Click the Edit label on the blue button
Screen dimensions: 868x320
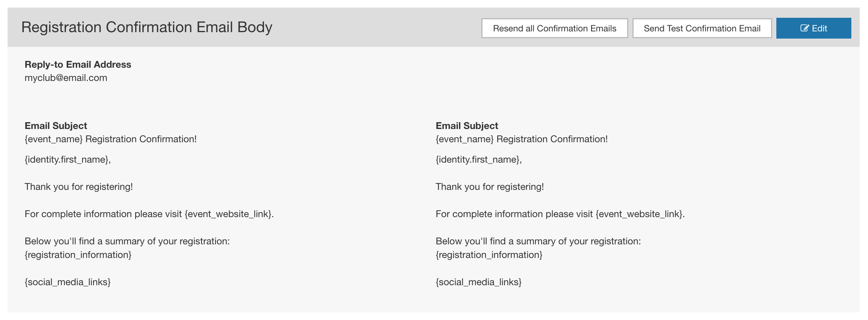click(819, 28)
